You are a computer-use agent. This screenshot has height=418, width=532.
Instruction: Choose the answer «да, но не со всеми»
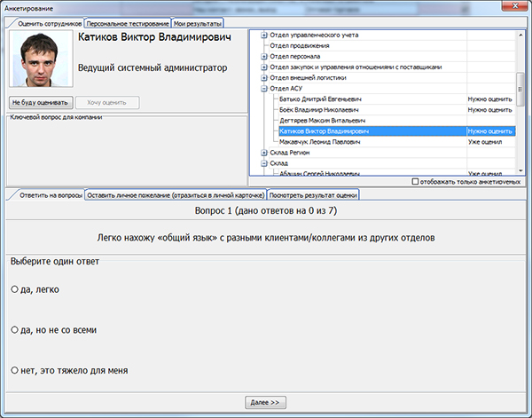[x=14, y=329]
